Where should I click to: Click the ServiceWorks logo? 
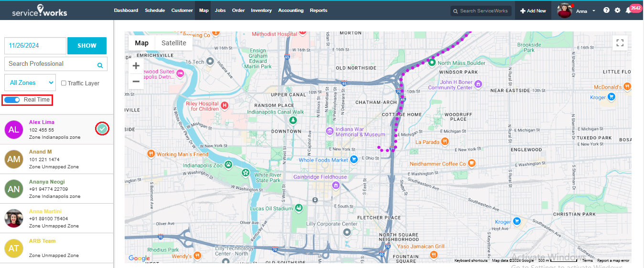[x=39, y=10]
